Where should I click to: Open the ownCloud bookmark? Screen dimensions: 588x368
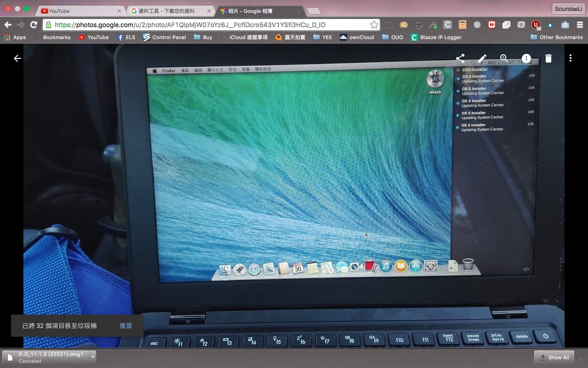(x=357, y=37)
